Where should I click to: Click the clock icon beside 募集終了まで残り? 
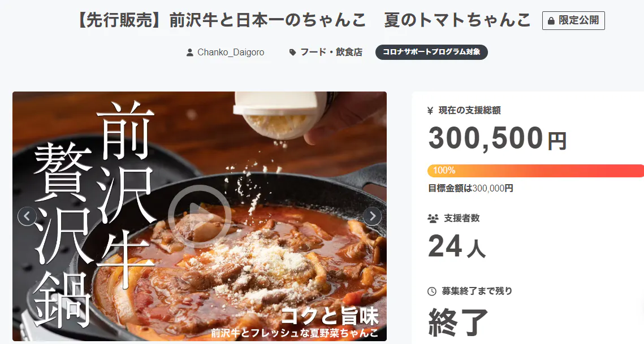point(431,291)
